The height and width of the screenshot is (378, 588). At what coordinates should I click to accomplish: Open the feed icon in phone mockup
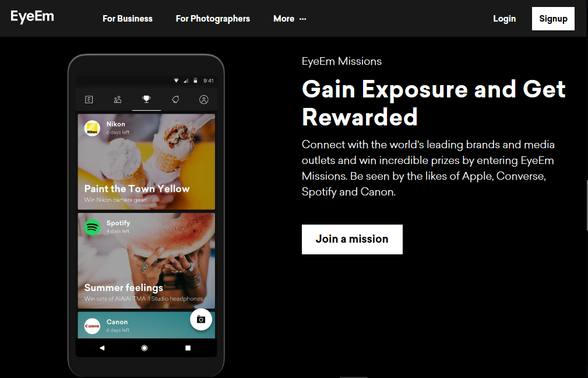tap(89, 100)
